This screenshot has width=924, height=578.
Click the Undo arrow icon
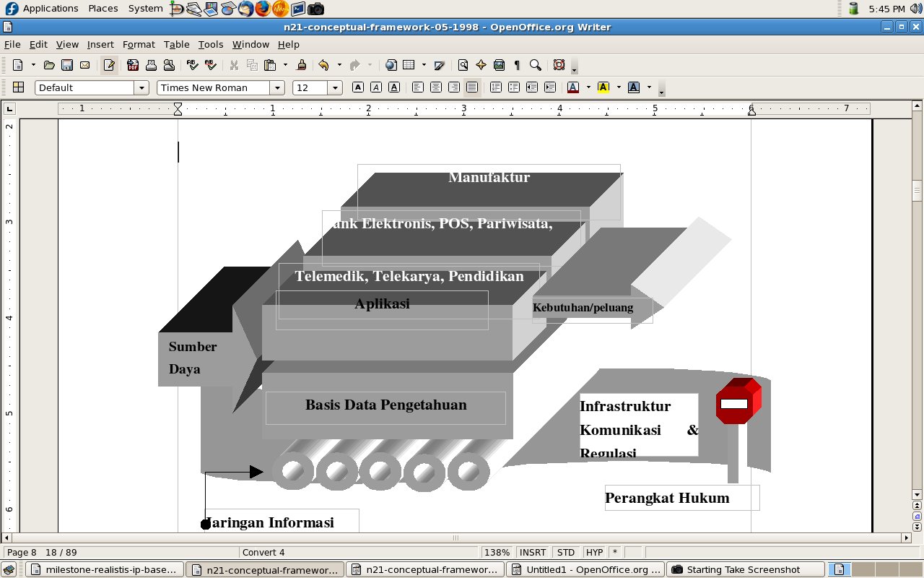pyautogui.click(x=323, y=65)
